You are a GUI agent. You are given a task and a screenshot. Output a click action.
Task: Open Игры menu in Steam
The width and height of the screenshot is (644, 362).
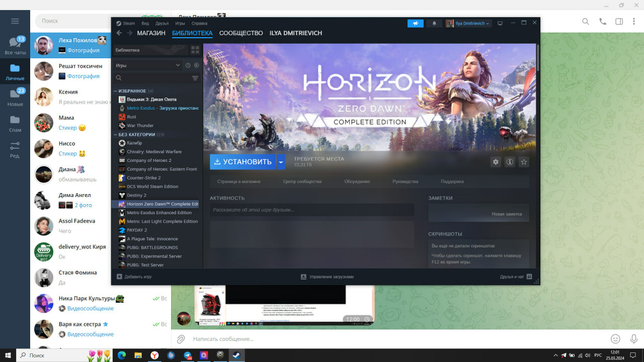point(180,23)
